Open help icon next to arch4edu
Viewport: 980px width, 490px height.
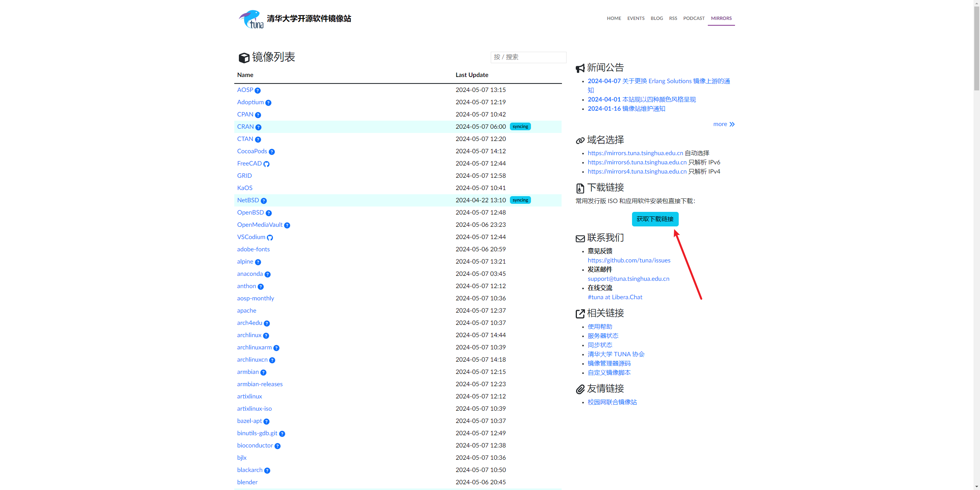coord(267,323)
